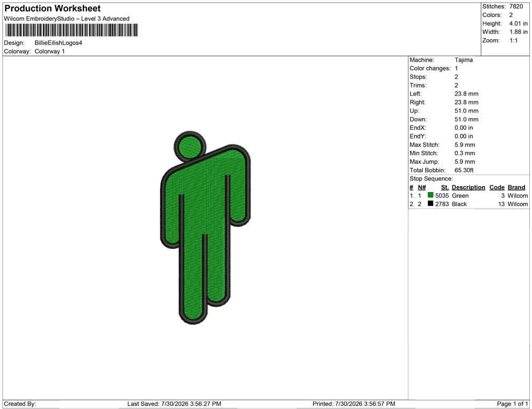Screen dimensions: 532x409
Task: Select the Brand column header
Action: tap(516, 187)
